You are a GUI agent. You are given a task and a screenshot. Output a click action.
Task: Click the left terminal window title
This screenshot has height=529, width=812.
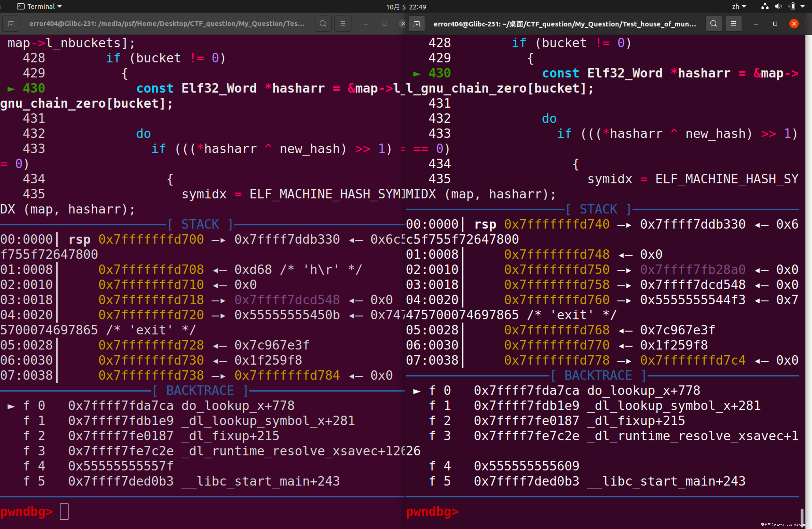pyautogui.click(x=167, y=24)
